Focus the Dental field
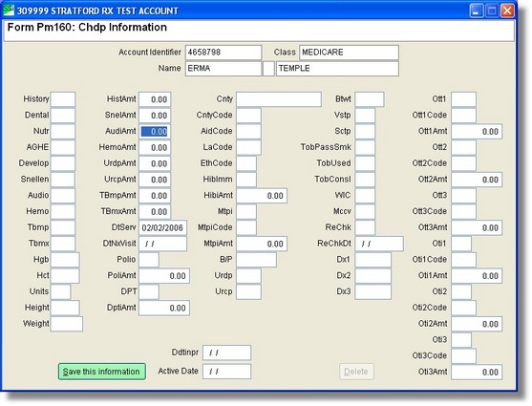The image size is (532, 406). click(x=63, y=115)
